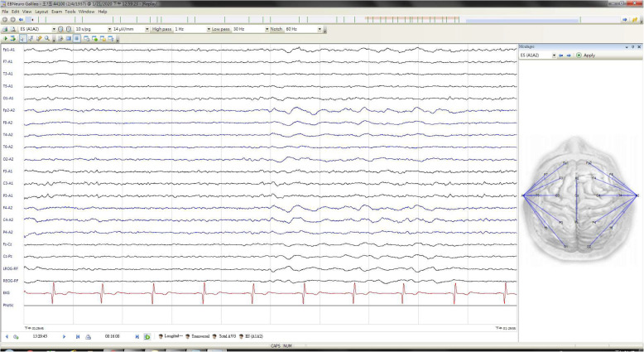
Task: Open the Notch 60 Hz dropdown
Action: pyautogui.click(x=320, y=29)
